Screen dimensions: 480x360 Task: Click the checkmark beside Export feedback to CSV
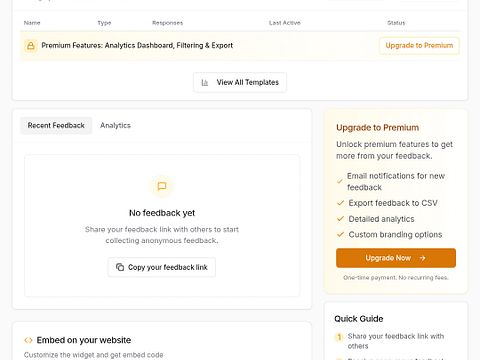click(340, 203)
